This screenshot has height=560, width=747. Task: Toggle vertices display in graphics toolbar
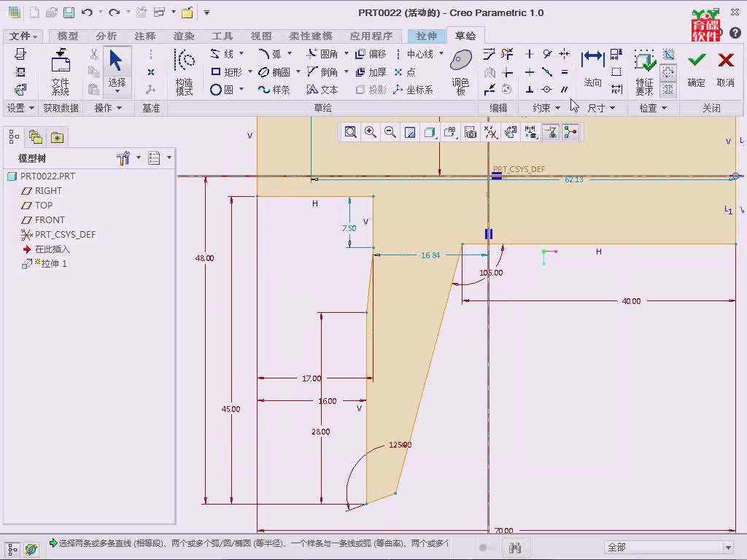click(570, 132)
